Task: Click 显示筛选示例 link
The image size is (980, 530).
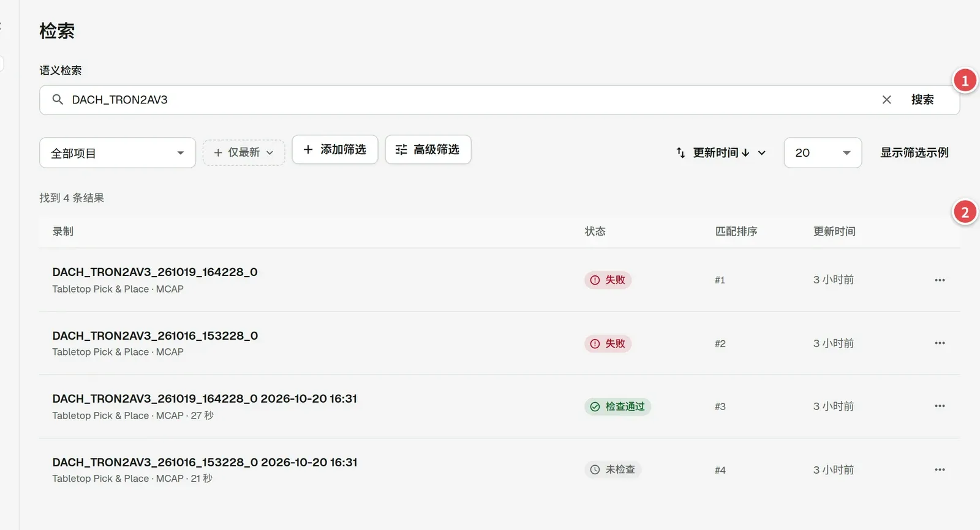Action: click(x=914, y=152)
